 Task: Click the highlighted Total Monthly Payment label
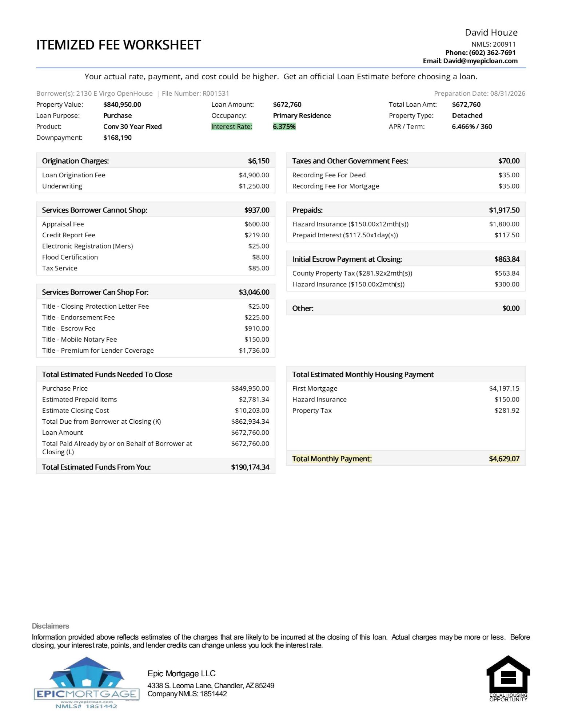pos(332,459)
